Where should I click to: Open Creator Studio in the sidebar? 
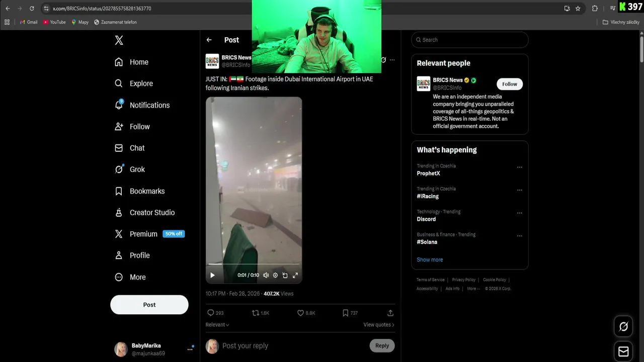pos(144,212)
